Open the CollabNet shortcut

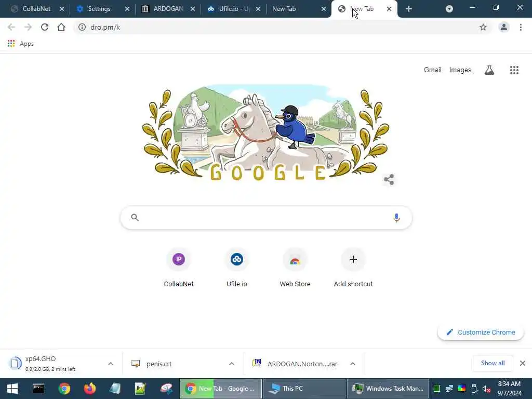179,268
